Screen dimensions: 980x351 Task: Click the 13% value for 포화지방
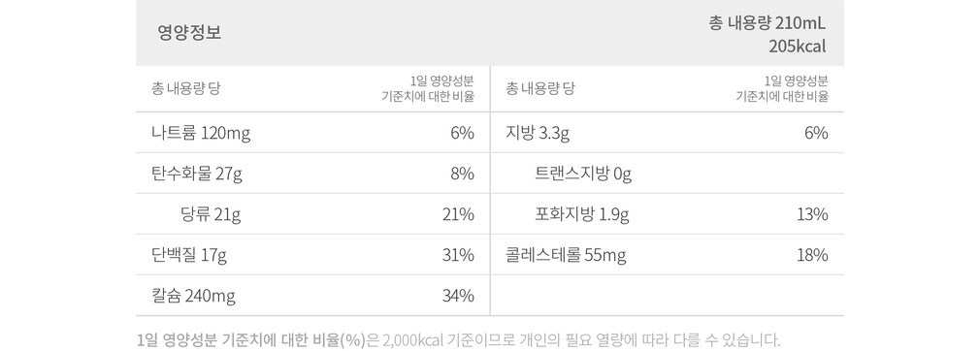coord(812,215)
